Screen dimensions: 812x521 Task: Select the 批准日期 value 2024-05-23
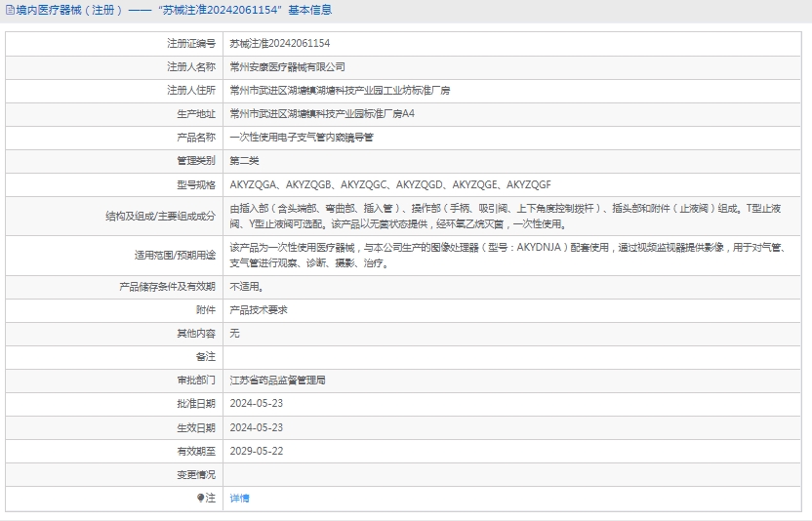[256, 403]
